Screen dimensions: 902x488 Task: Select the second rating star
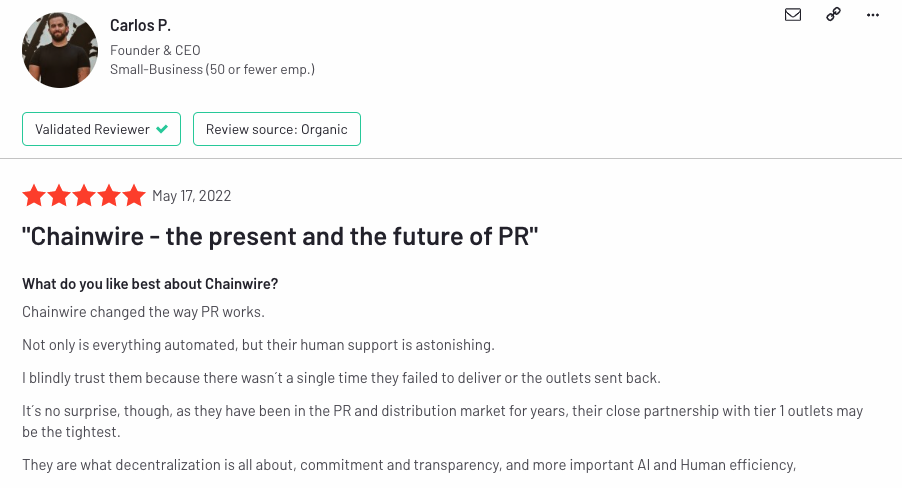(x=59, y=195)
